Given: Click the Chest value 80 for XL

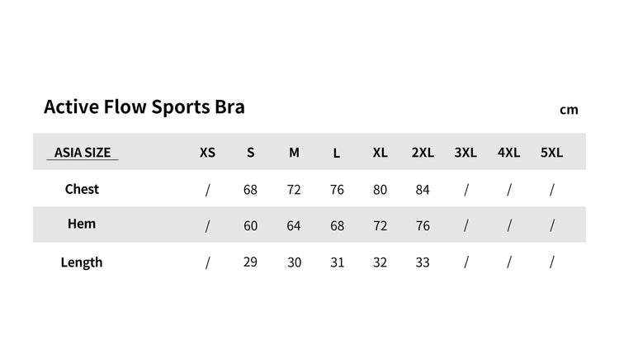Looking at the screenshot, I should (x=380, y=190).
